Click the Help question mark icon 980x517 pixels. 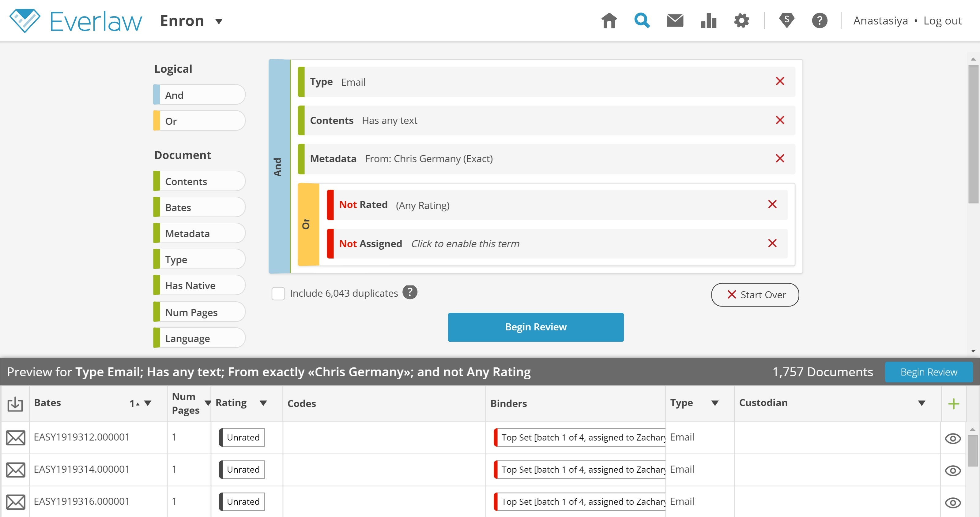click(x=820, y=20)
